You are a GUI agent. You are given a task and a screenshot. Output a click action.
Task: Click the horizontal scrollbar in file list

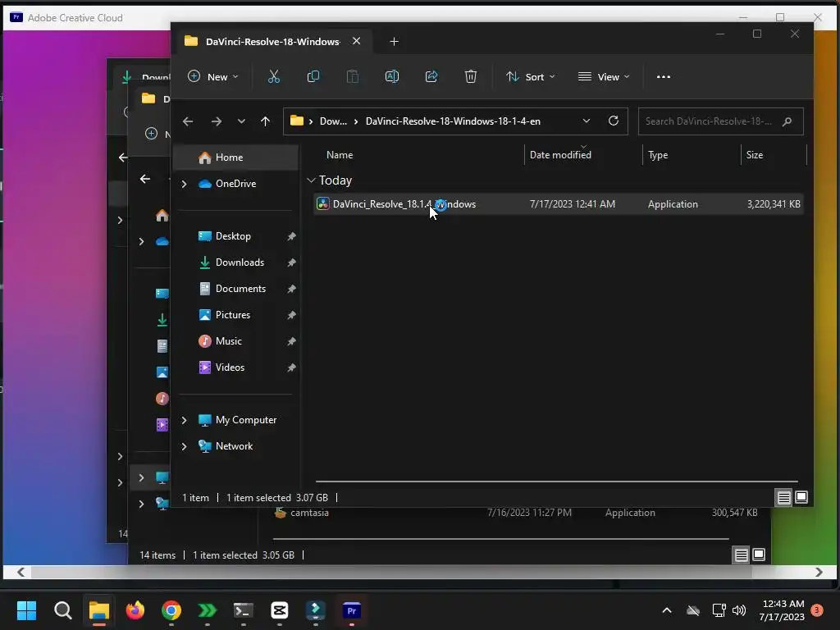pos(557,482)
